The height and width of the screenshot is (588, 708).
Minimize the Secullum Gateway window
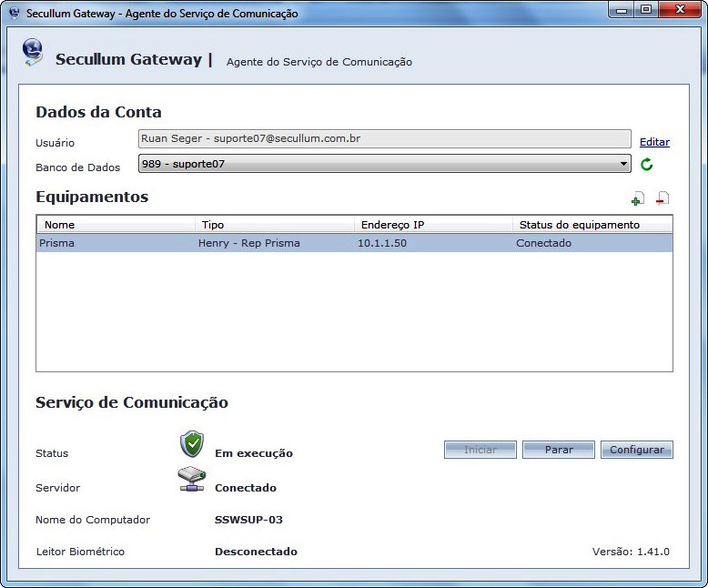pyautogui.click(x=623, y=11)
